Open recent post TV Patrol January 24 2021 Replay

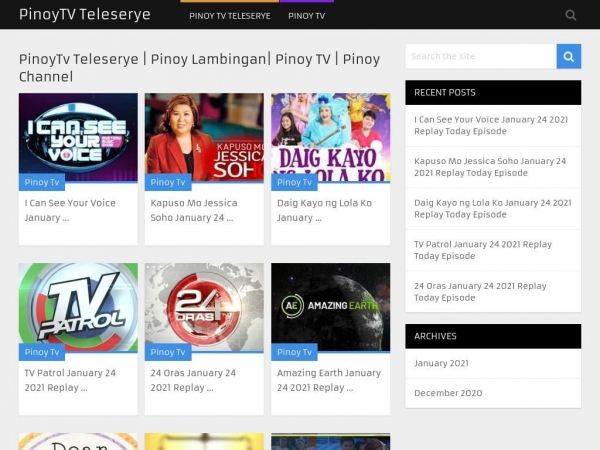coord(483,250)
